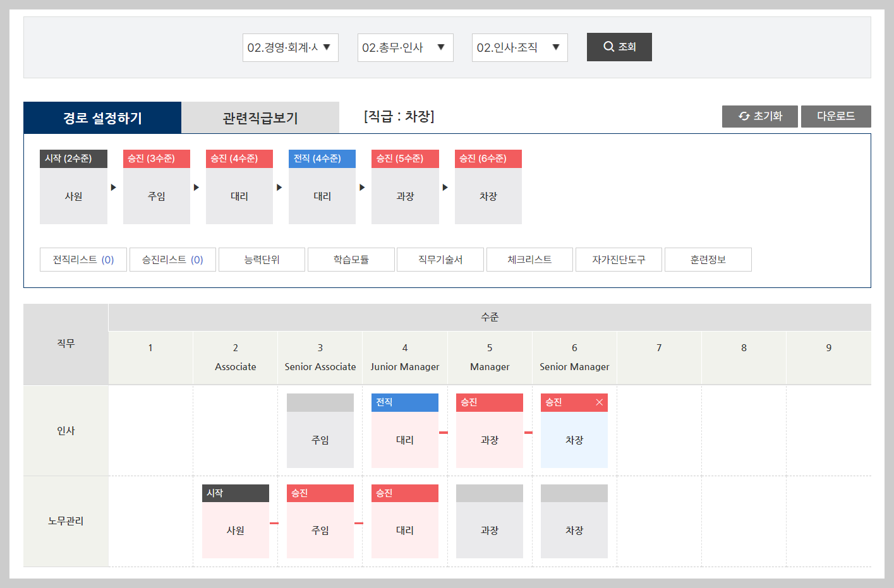Click the 다운로드 button
This screenshot has width=894, height=588.
click(x=836, y=116)
